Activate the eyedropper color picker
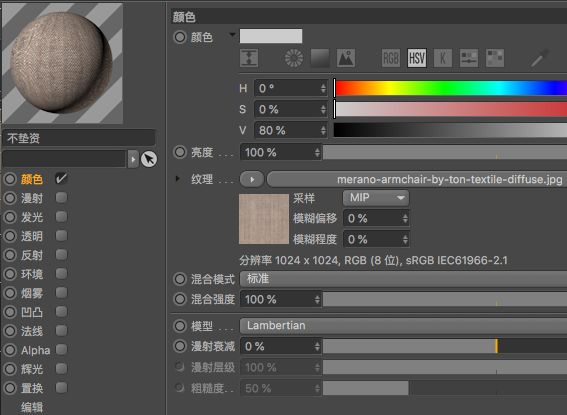The height and width of the screenshot is (415, 567). click(x=540, y=58)
